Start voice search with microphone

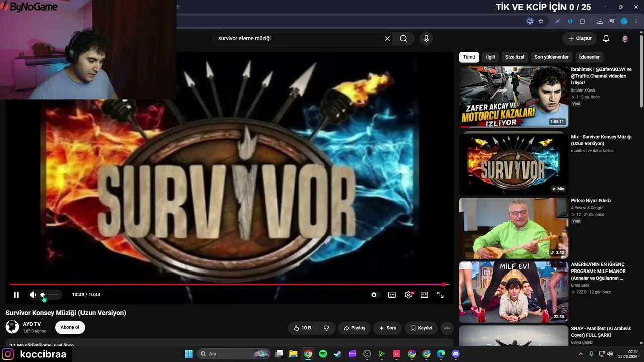tap(426, 38)
